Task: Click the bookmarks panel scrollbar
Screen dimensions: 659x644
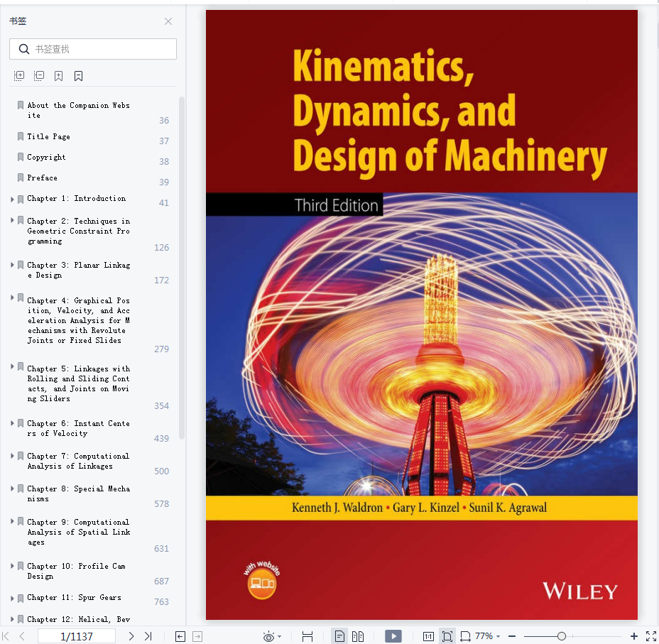Action: point(182,268)
